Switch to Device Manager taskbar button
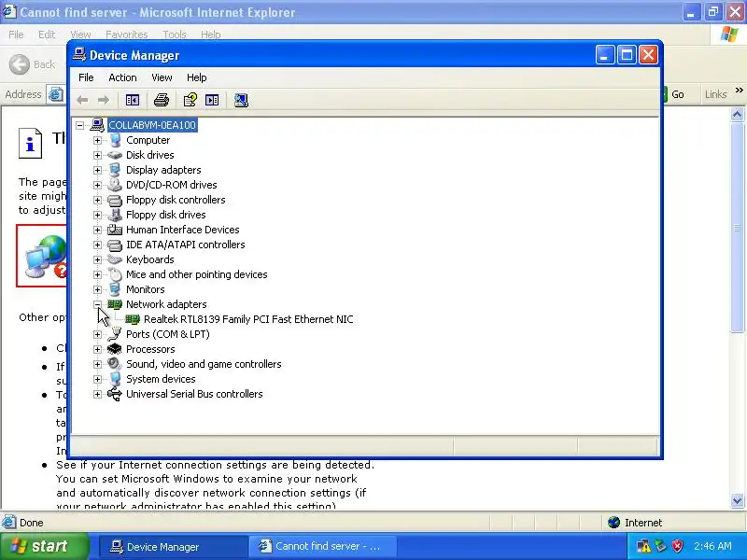The width and height of the screenshot is (747, 560). pyautogui.click(x=174, y=547)
